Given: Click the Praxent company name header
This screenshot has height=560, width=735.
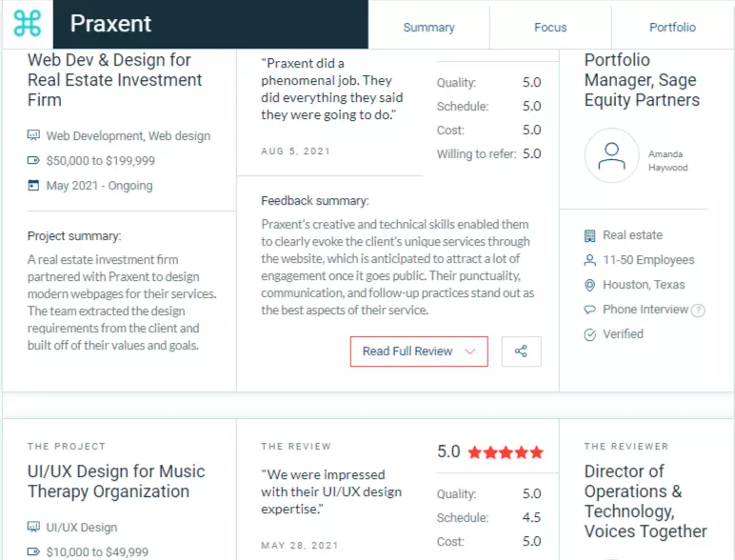Looking at the screenshot, I should tap(110, 24).
